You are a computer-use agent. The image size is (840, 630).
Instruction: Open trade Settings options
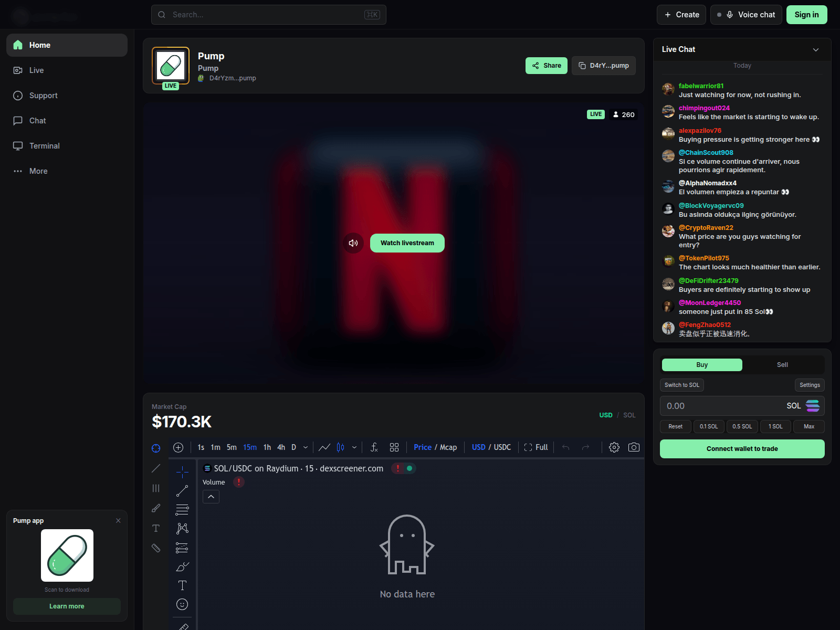[x=810, y=385]
